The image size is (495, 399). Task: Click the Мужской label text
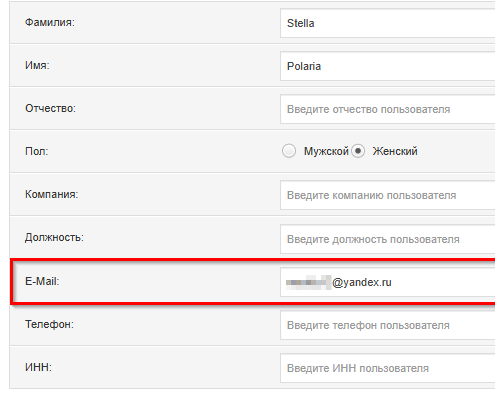(x=326, y=151)
